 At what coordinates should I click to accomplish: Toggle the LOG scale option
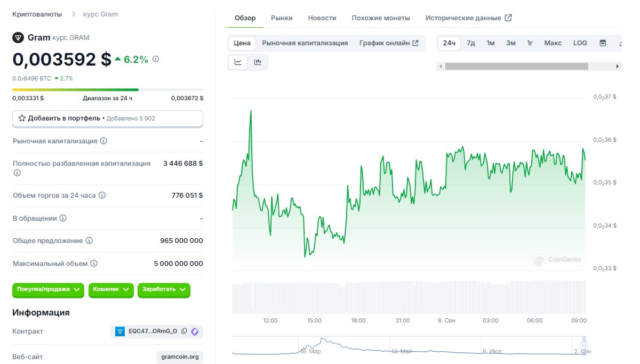click(580, 43)
